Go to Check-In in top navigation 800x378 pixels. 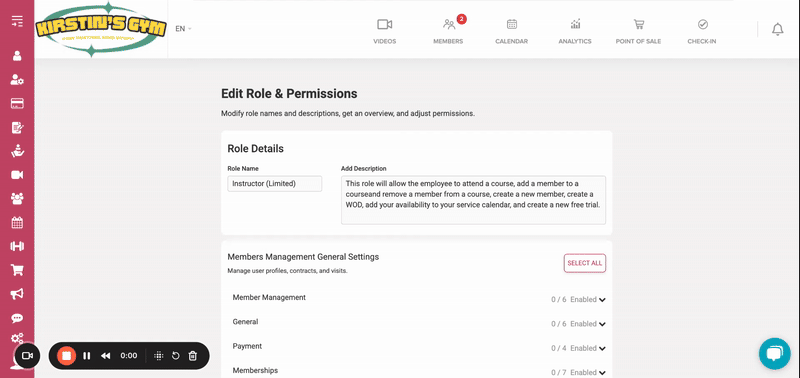point(702,32)
